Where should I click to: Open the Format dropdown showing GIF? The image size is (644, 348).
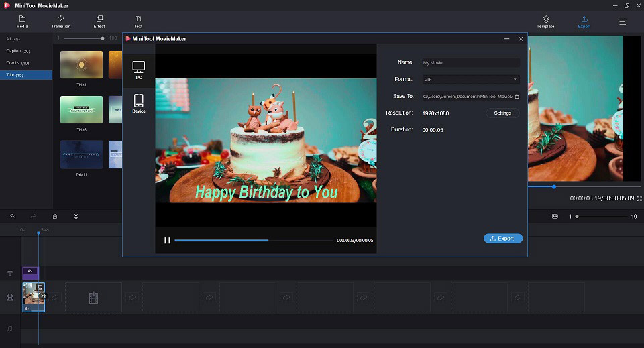(x=471, y=80)
